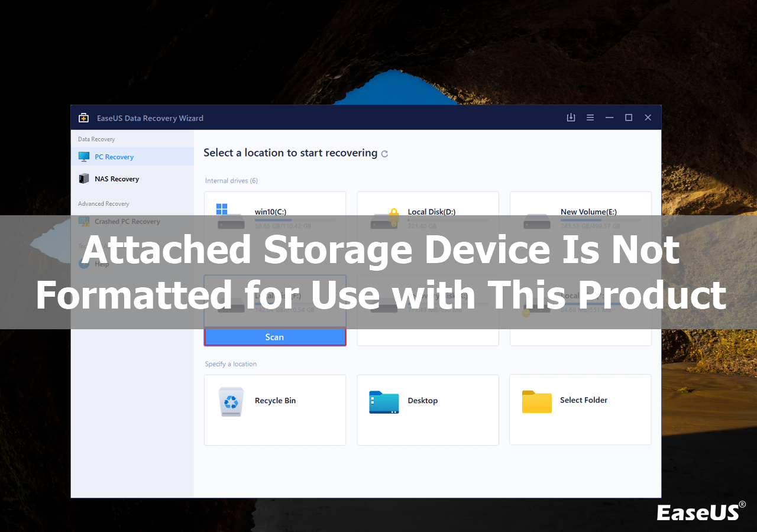Click the update download icon in title bar
Image resolution: width=757 pixels, height=532 pixels.
(571, 118)
